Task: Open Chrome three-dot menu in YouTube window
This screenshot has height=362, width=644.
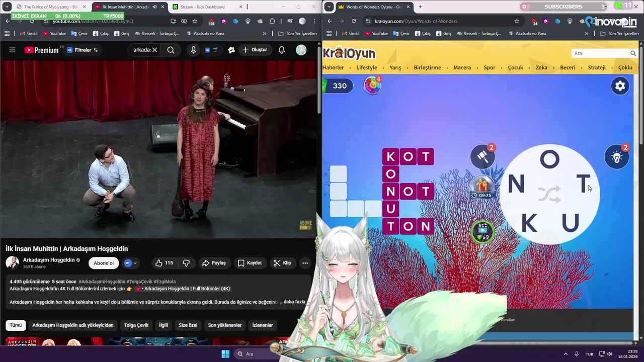Action: (314, 21)
